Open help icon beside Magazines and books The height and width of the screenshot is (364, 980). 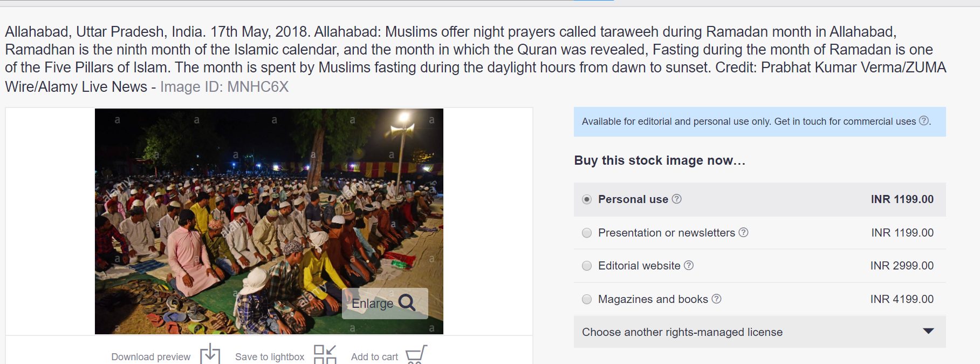716,299
